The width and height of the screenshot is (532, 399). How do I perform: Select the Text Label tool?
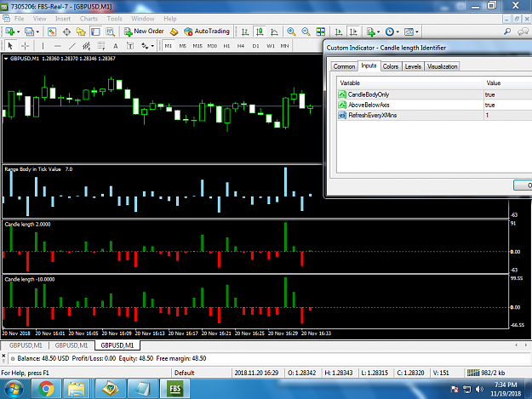[130, 46]
